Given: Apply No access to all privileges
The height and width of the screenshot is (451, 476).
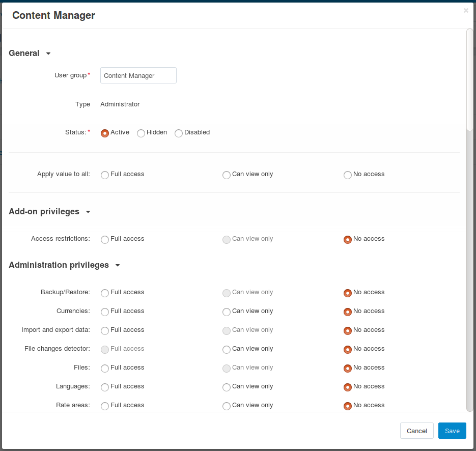Looking at the screenshot, I should coord(348,175).
